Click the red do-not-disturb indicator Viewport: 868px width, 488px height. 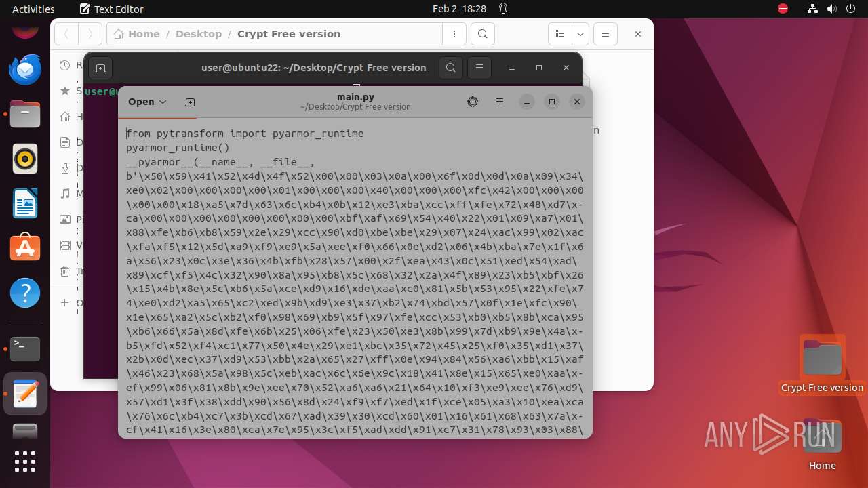point(783,9)
